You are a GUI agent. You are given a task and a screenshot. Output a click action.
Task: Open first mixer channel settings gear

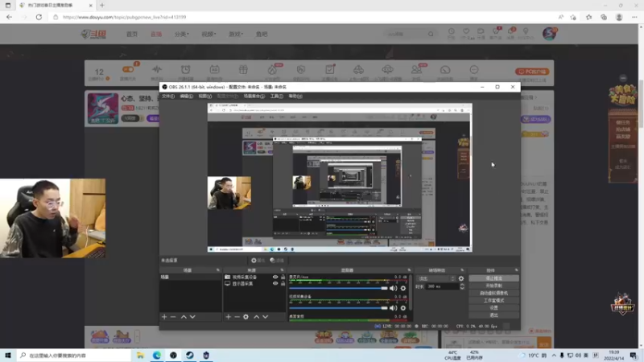click(x=403, y=288)
